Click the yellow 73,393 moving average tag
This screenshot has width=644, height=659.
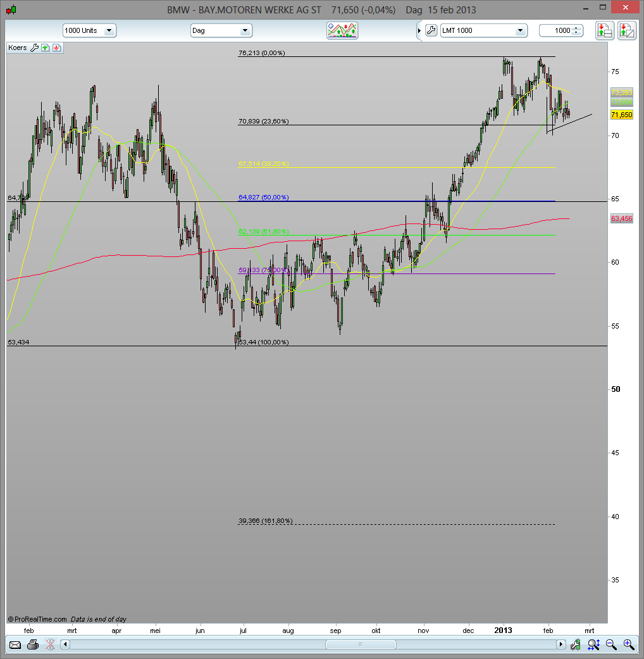click(x=622, y=92)
